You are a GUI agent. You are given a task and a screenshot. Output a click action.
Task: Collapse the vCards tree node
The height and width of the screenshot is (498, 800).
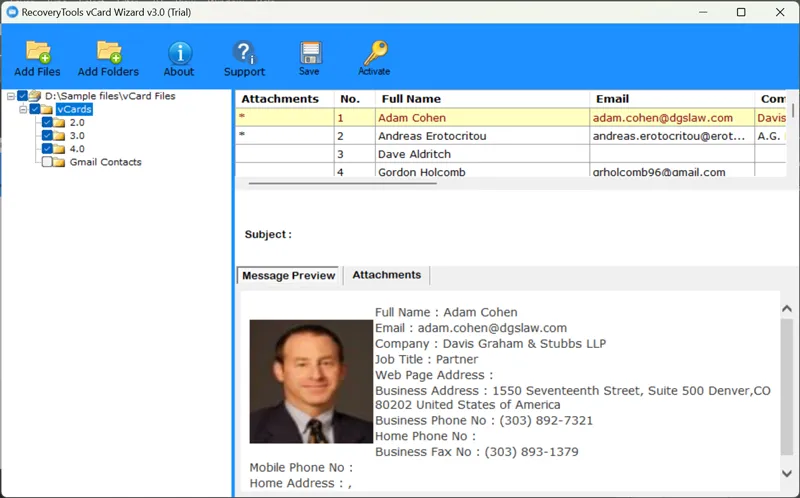[22, 109]
